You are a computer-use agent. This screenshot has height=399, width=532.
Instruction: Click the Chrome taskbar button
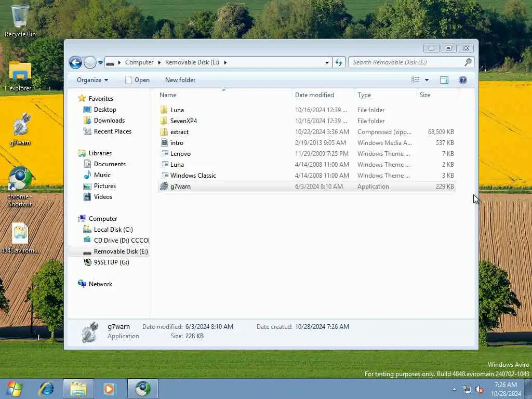(142, 389)
